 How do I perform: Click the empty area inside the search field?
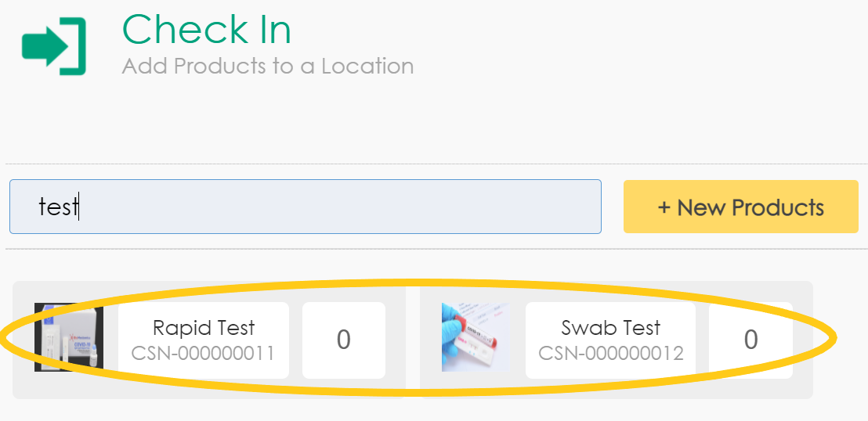[x=353, y=207]
